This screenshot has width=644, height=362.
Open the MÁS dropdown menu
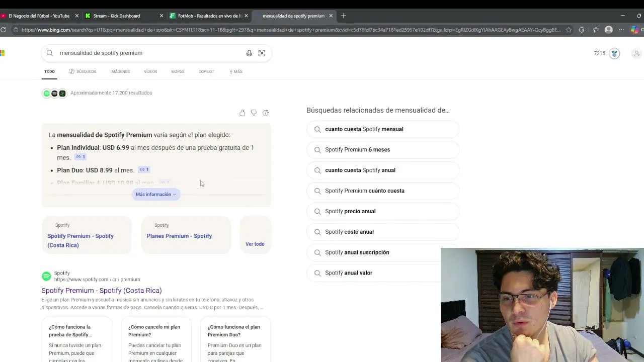(236, 71)
